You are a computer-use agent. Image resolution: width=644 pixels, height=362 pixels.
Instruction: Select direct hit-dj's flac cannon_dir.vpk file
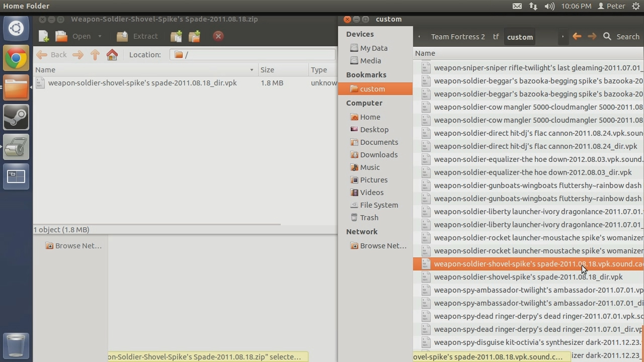528,146
